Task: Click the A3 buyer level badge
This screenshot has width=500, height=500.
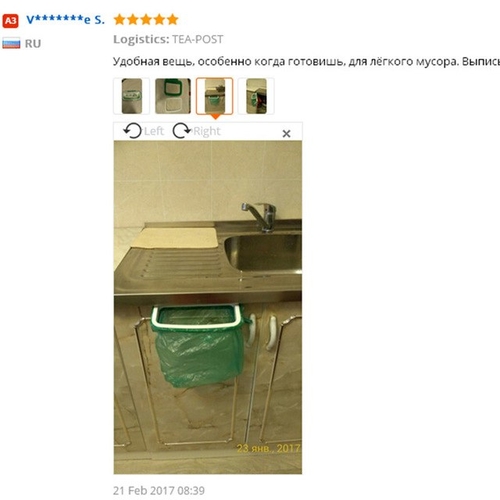Action: coord(11,21)
